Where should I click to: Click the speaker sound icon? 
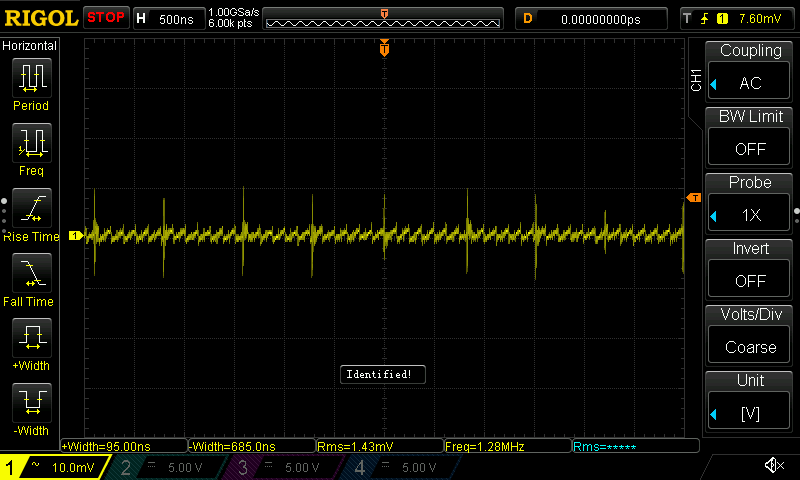(773, 466)
